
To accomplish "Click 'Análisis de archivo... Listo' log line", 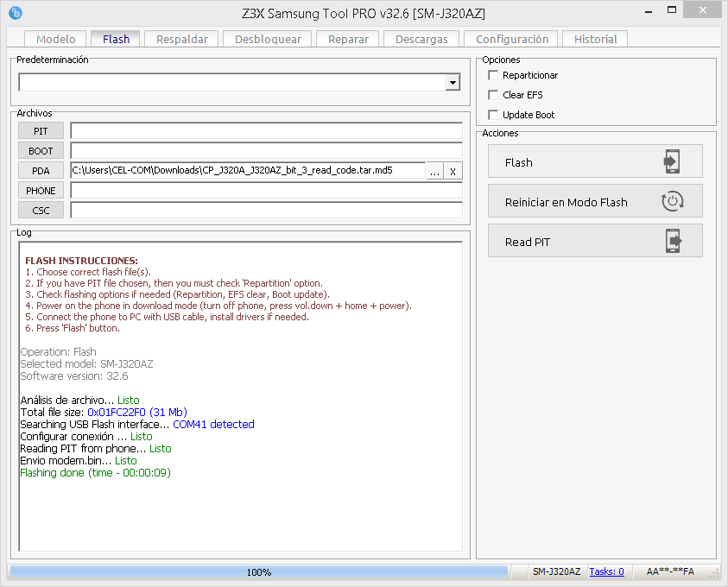I will (x=79, y=400).
